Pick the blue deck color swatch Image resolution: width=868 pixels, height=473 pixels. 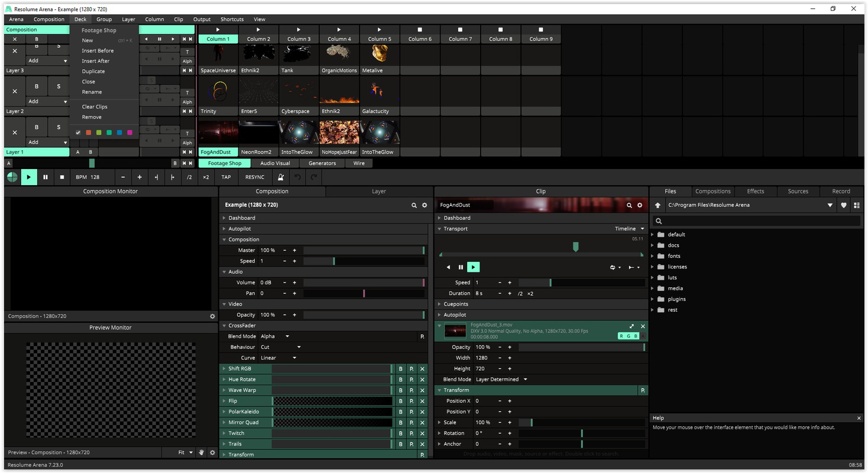coord(119,132)
